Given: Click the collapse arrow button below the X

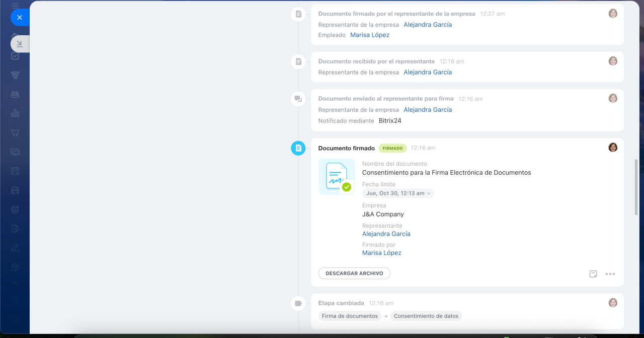Looking at the screenshot, I should click(20, 44).
